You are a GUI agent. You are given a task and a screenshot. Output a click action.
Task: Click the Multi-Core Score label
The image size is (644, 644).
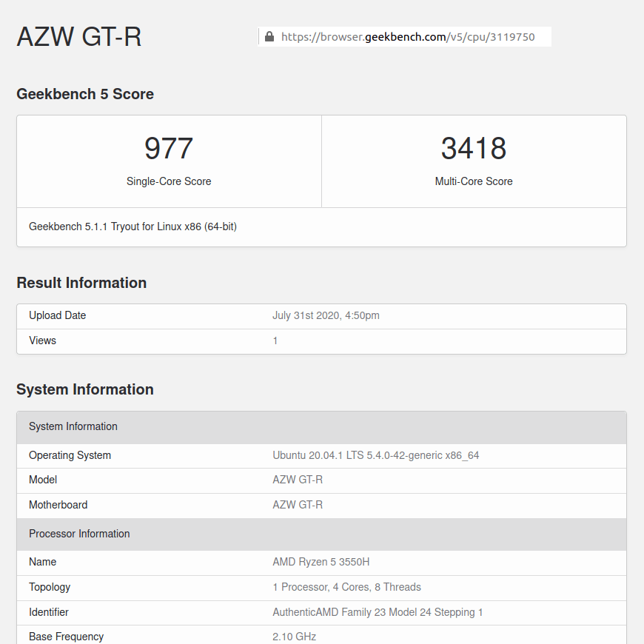coord(474,181)
